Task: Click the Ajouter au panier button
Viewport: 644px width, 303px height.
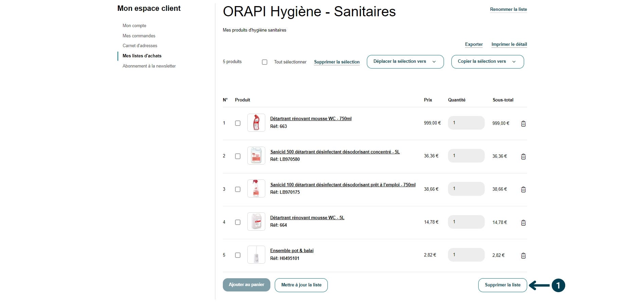Action: (247, 285)
